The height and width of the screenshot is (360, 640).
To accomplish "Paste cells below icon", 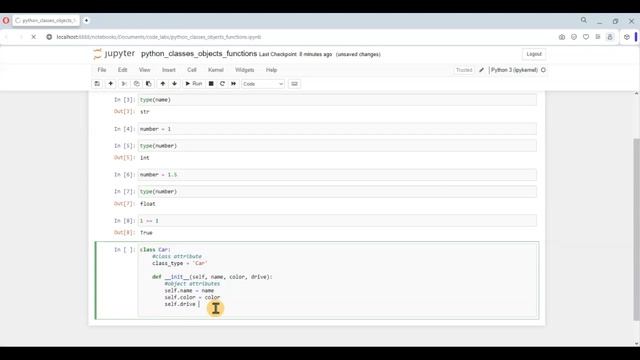I will coord(149,84).
